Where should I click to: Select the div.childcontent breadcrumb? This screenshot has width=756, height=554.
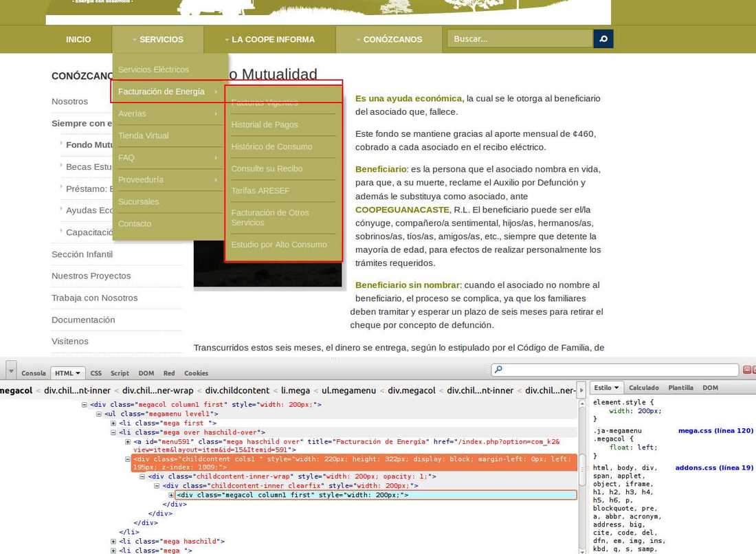237,390
